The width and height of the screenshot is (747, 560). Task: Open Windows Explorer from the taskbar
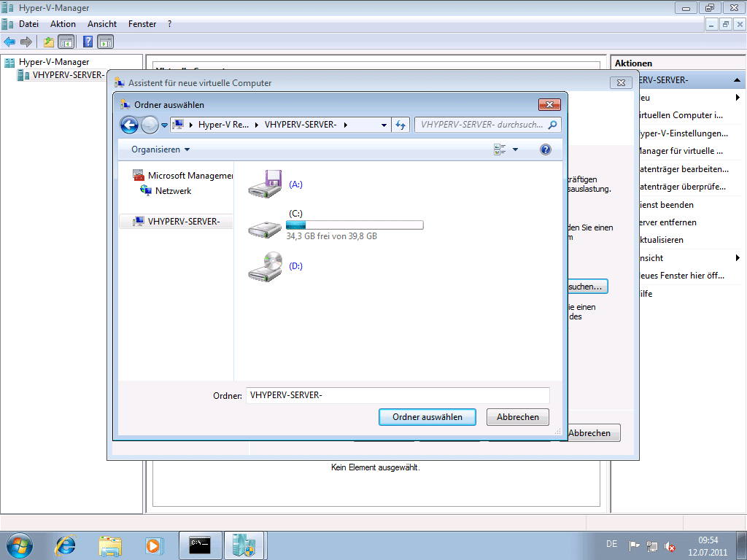pyautogui.click(x=110, y=545)
